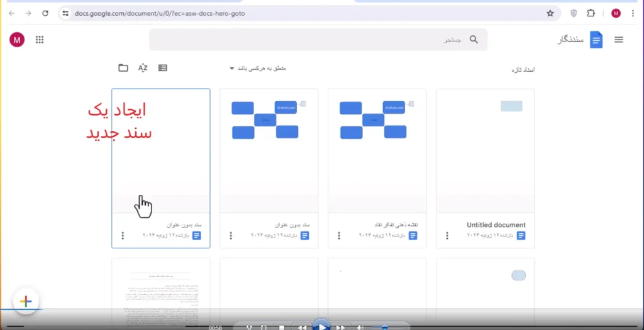The height and width of the screenshot is (330, 644).
Task: Mute the video player volume
Action: point(360,327)
